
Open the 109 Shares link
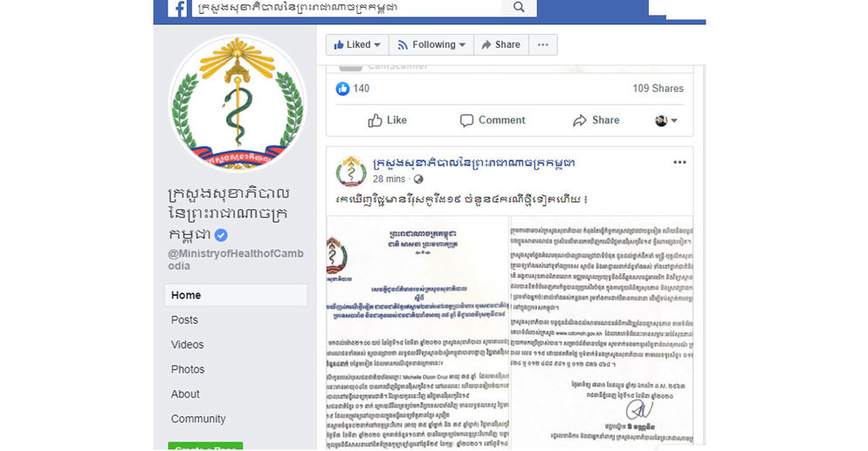coord(658,88)
